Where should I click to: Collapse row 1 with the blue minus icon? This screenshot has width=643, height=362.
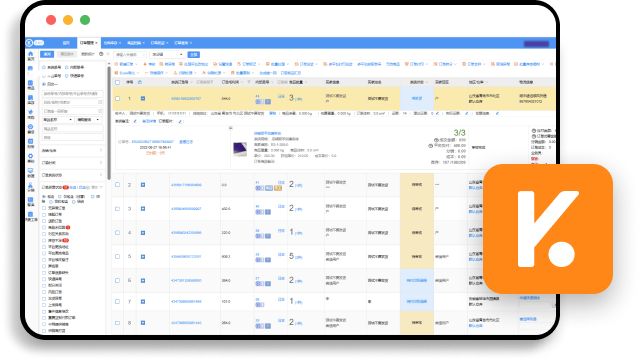pos(143,98)
